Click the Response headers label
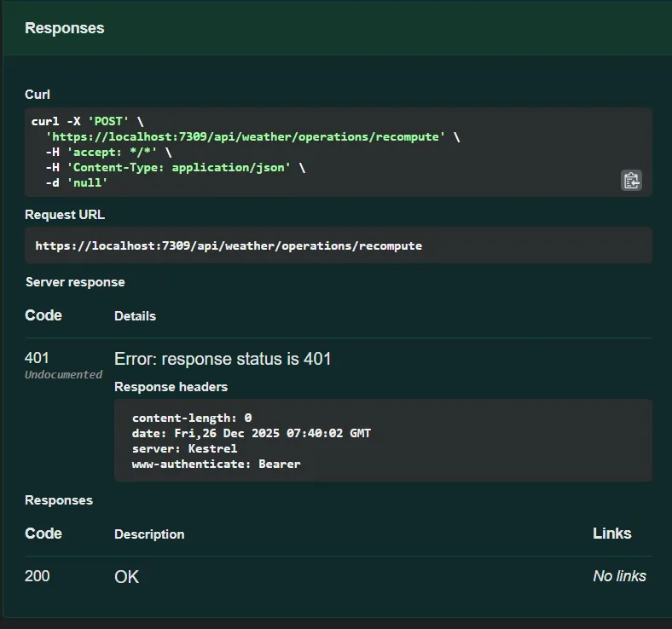672x629 pixels. [x=171, y=387]
